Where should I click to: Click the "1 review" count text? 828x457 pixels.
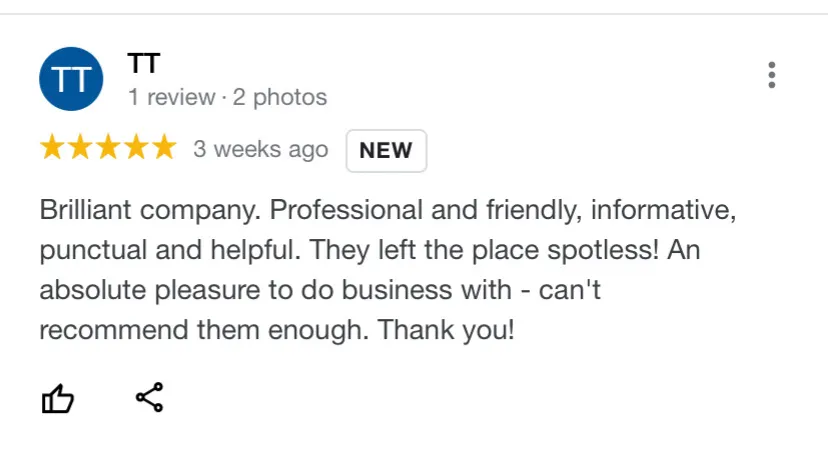pyautogui.click(x=171, y=98)
